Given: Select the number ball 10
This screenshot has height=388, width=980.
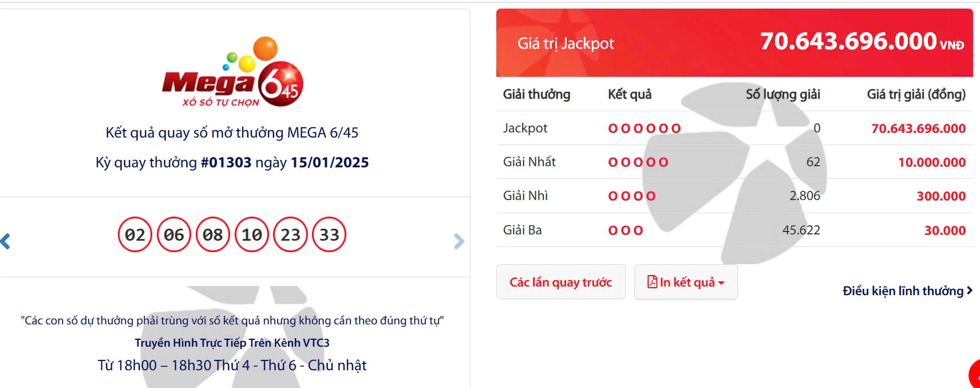Looking at the screenshot, I should [252, 234].
